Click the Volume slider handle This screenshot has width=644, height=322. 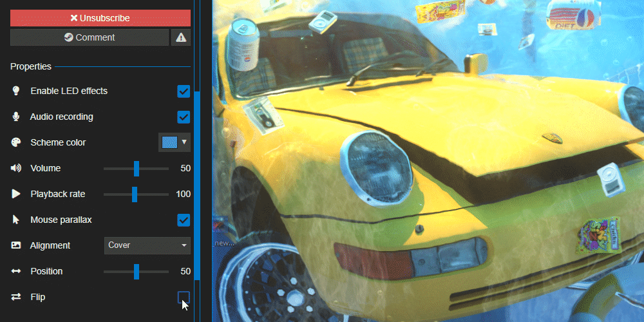pos(137,168)
